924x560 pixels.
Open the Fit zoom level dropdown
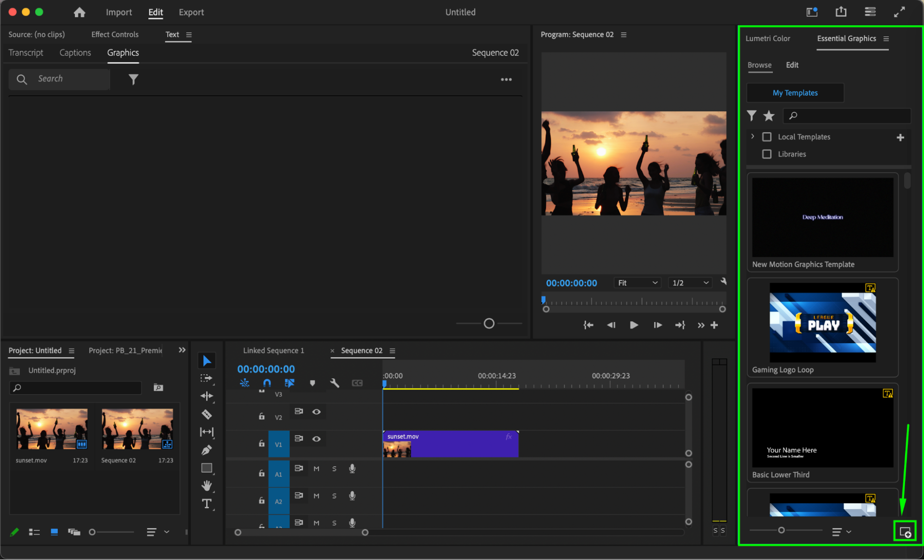tap(637, 283)
